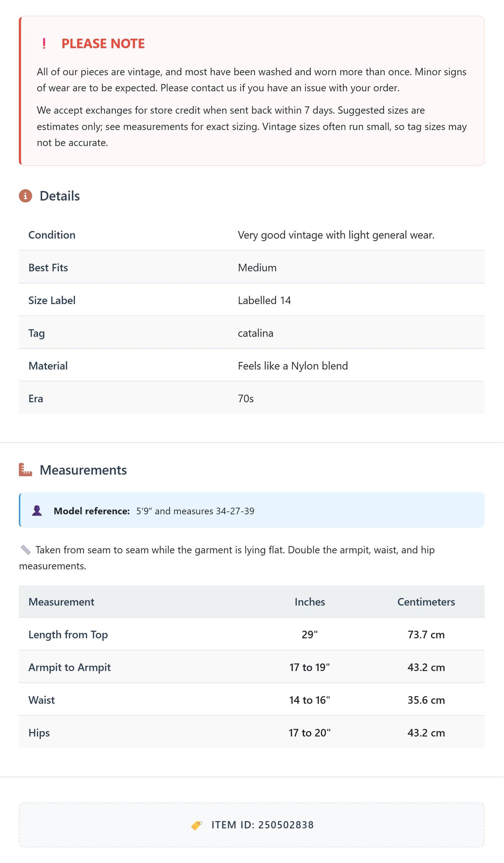This screenshot has width=504, height=863.
Task: Click the Centimeters column header
Action: [426, 602]
